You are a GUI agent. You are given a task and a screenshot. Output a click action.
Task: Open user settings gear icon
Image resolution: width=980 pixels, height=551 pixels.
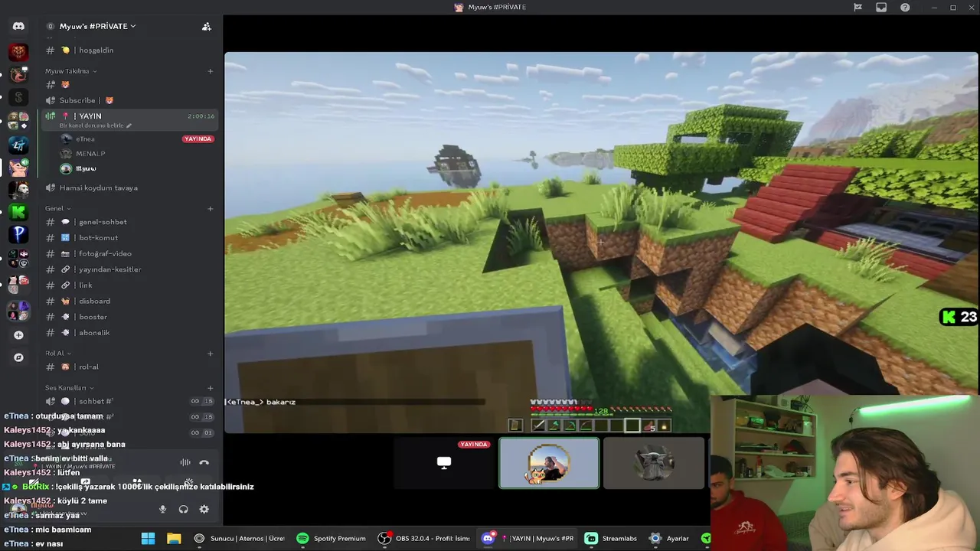(204, 509)
